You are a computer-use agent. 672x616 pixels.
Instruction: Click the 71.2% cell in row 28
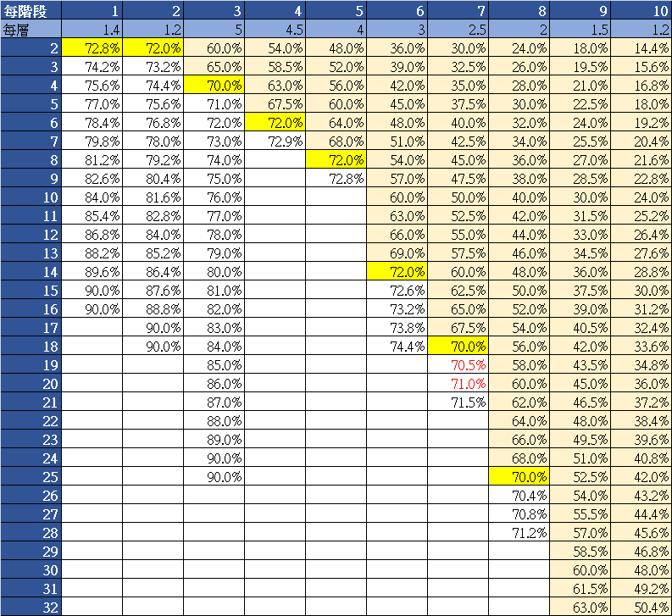(x=519, y=532)
